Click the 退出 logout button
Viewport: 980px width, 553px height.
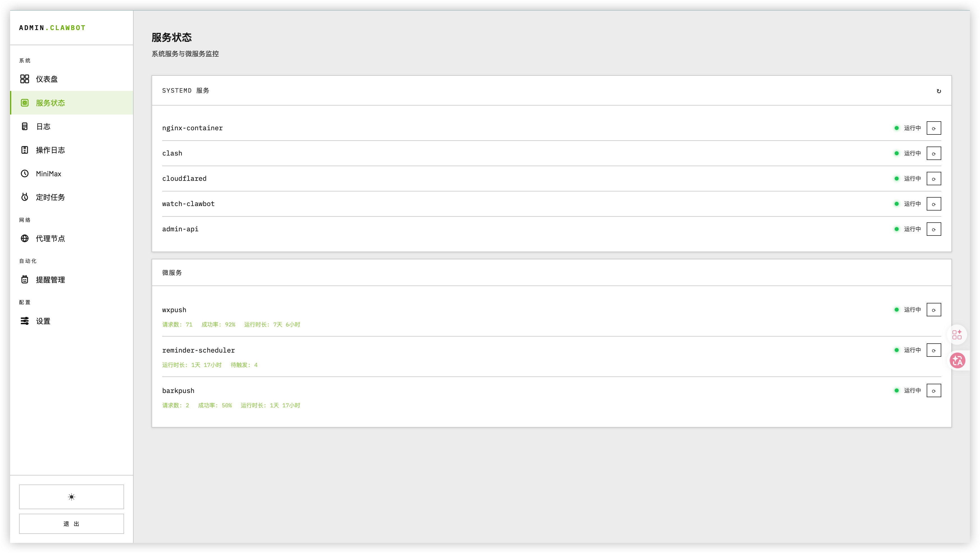pos(71,523)
